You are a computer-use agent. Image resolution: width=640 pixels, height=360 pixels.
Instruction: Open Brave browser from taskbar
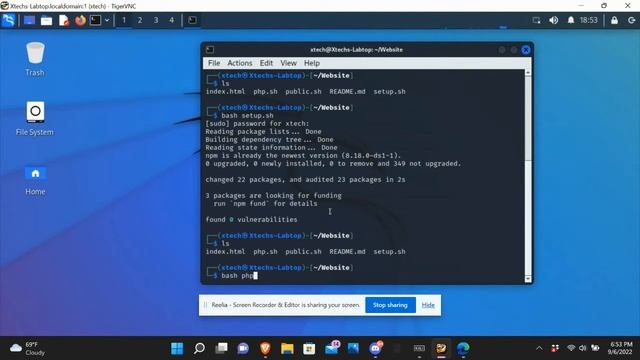click(265, 348)
